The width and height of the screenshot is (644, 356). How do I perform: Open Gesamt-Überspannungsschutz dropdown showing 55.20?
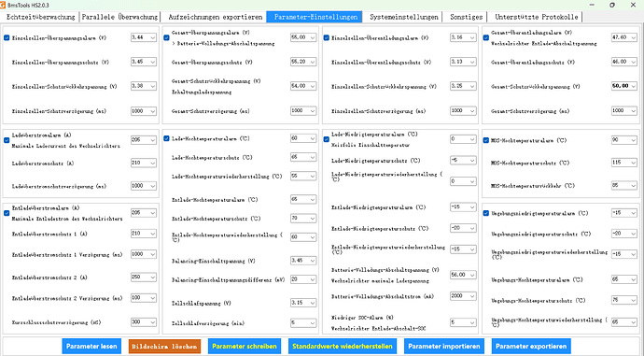pyautogui.click(x=303, y=62)
